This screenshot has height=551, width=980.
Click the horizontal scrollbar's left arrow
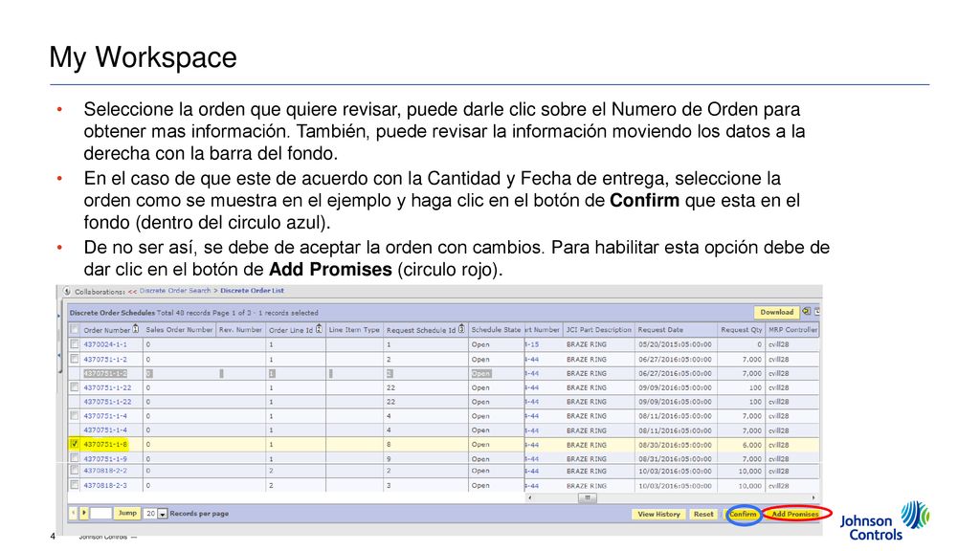(x=529, y=497)
